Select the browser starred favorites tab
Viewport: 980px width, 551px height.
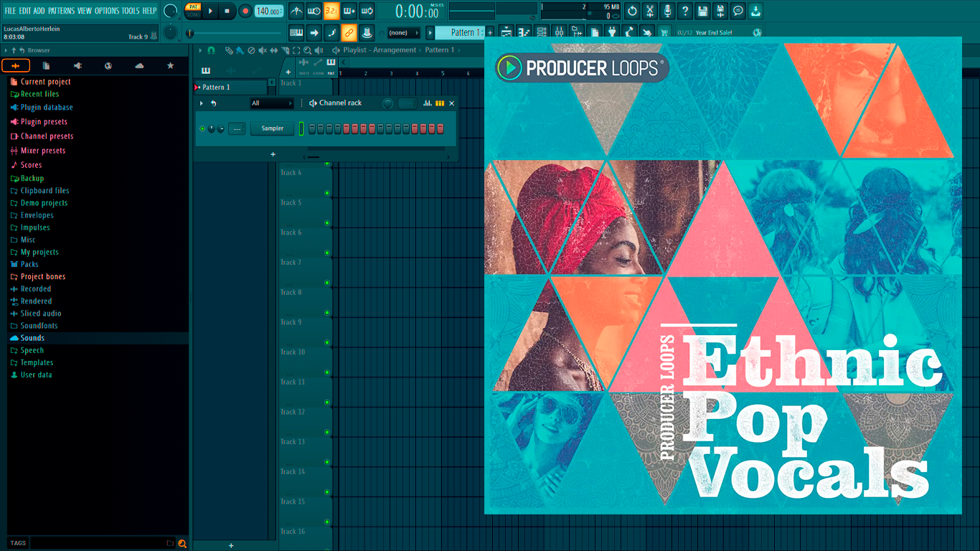pyautogui.click(x=170, y=66)
